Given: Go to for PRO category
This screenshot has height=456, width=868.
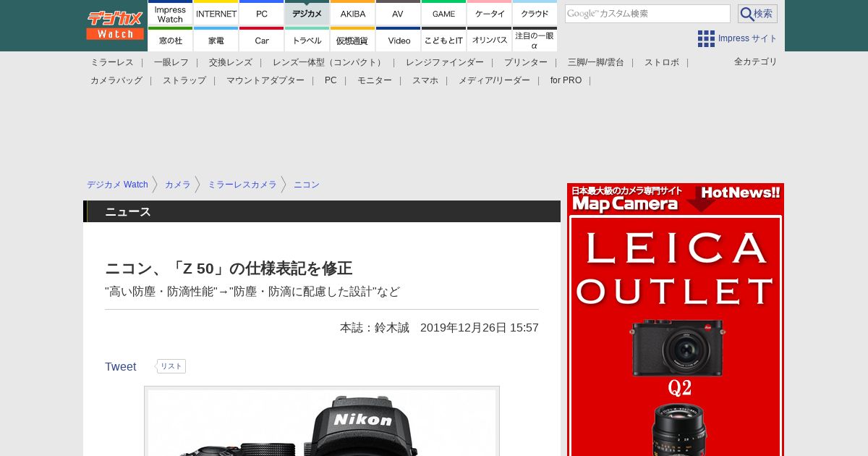Looking at the screenshot, I should 566,80.
